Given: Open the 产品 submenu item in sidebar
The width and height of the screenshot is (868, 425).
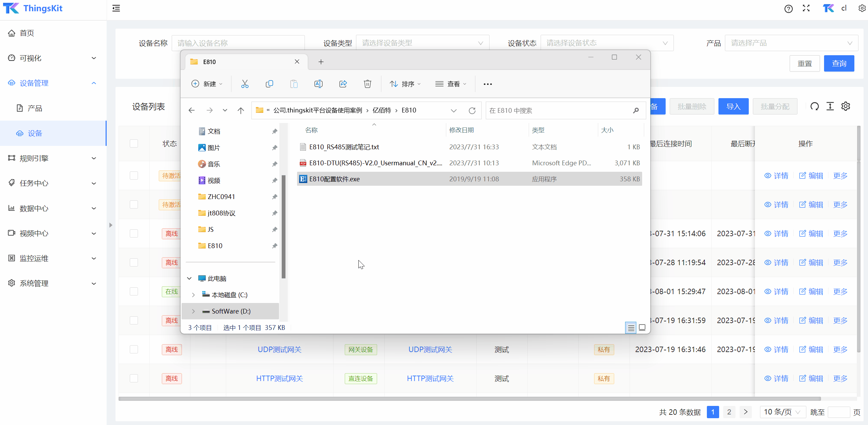Looking at the screenshot, I should coord(53,108).
